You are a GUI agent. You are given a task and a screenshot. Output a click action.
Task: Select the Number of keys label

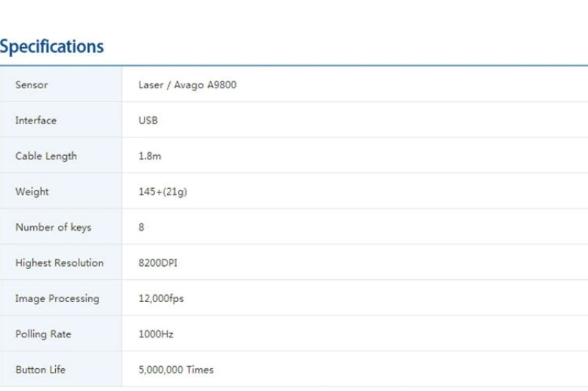(x=53, y=227)
